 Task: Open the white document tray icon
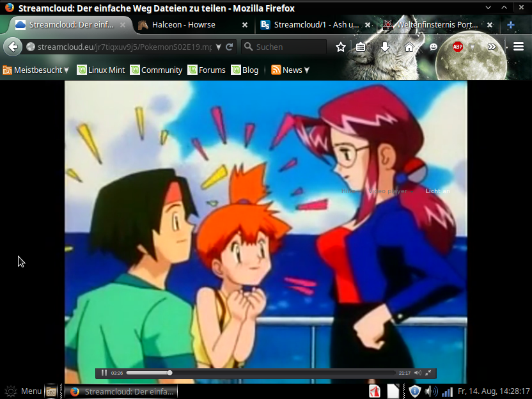click(393, 391)
